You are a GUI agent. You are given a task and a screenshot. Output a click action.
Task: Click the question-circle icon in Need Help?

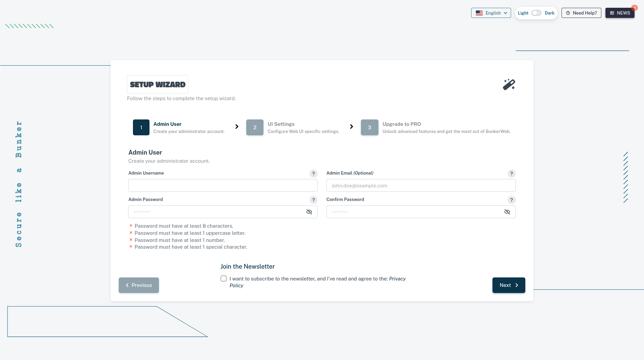[x=568, y=13]
